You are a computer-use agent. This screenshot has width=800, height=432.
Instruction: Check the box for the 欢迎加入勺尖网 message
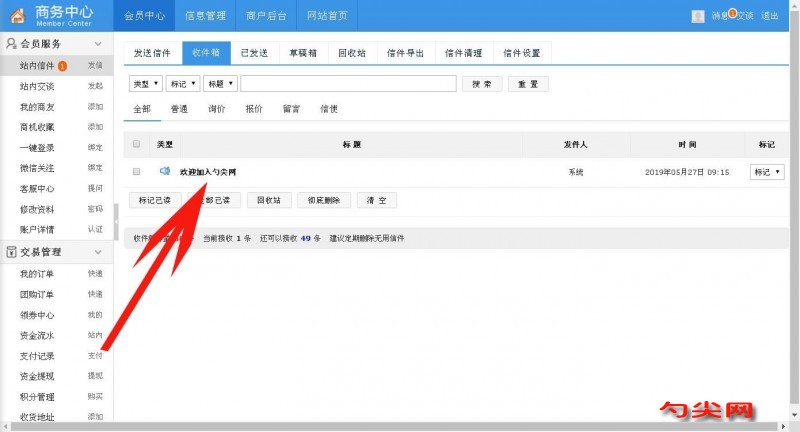click(137, 172)
